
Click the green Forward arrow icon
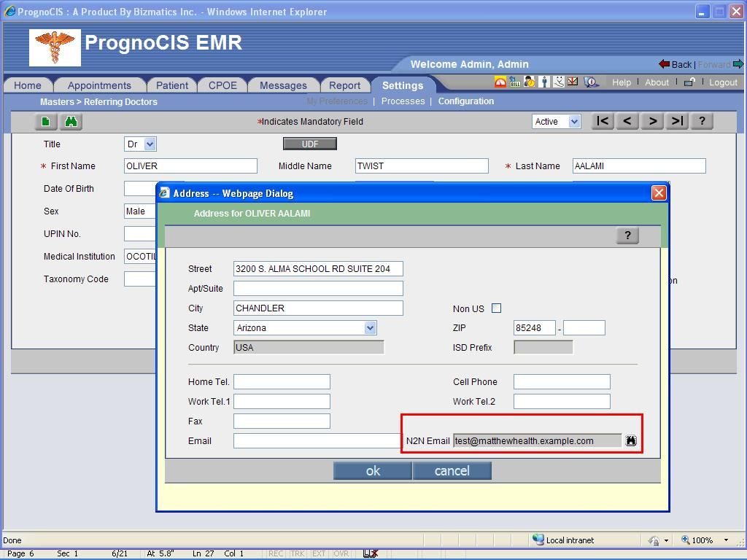pos(738,64)
